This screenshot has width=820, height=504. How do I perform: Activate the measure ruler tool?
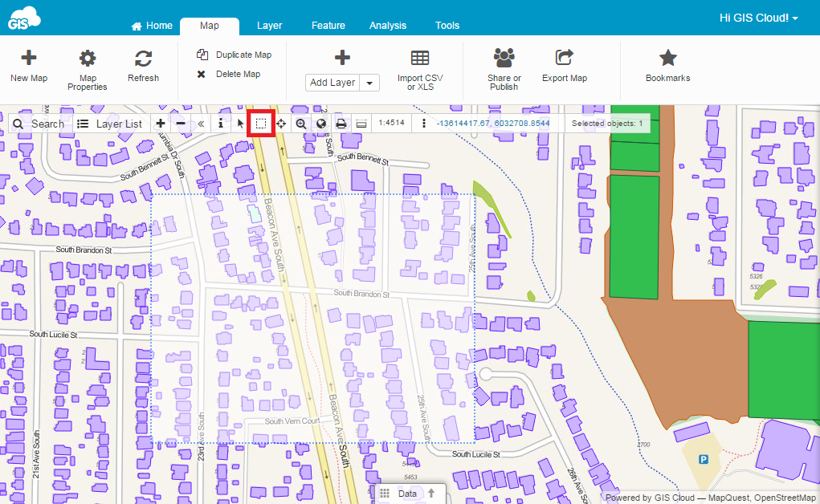[x=361, y=124]
